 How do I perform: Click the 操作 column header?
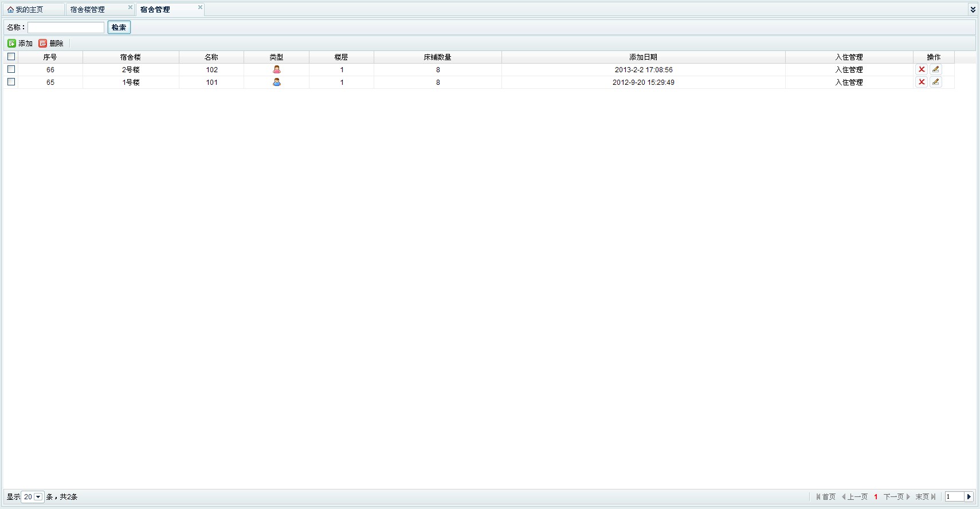point(934,57)
